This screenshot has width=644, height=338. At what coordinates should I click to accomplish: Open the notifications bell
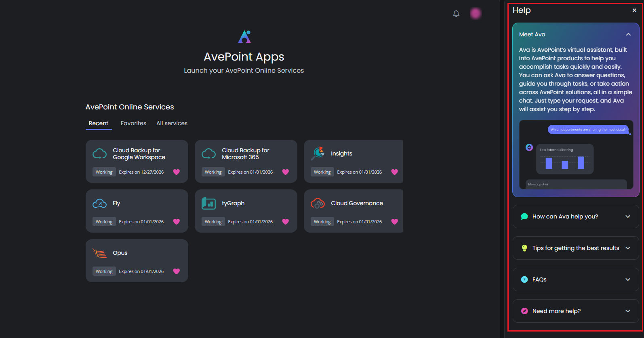pos(456,14)
